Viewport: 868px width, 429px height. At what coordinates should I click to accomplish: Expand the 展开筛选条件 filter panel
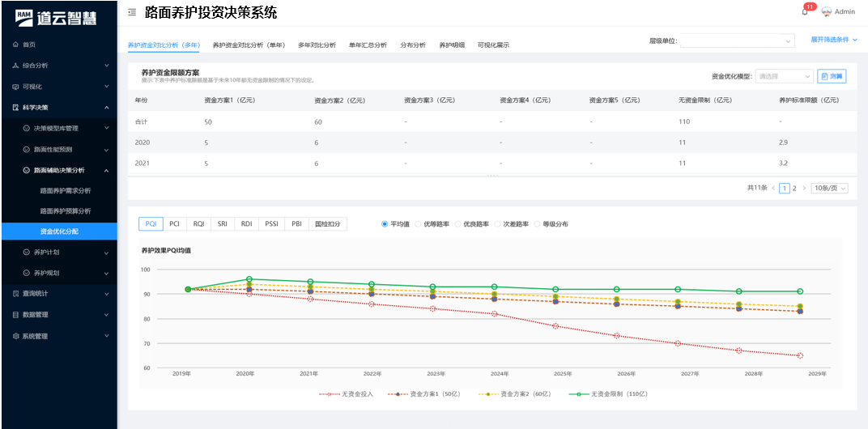click(833, 40)
